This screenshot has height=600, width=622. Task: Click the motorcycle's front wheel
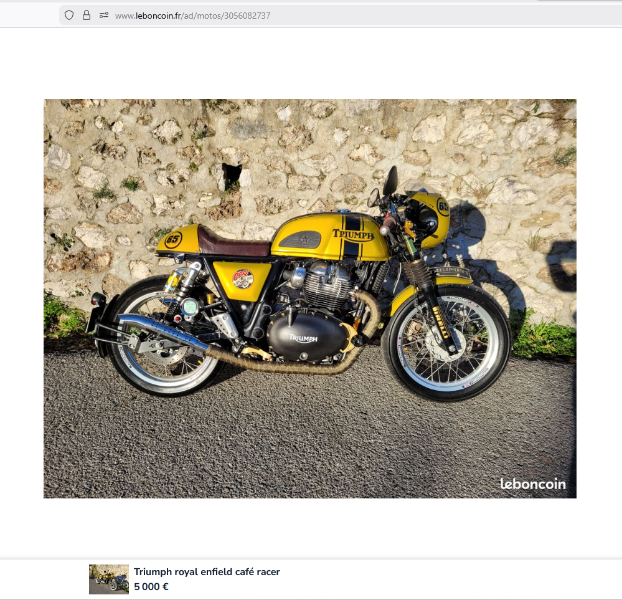pyautogui.click(x=447, y=341)
